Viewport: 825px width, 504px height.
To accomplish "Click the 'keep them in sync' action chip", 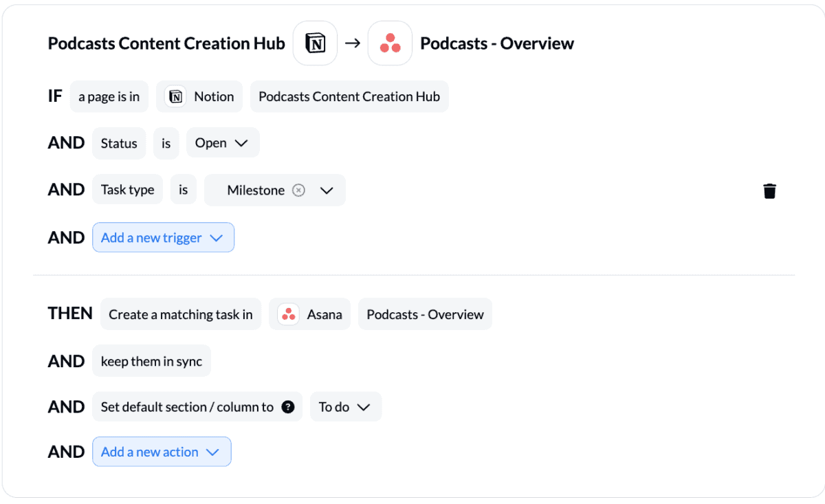I will click(x=151, y=360).
